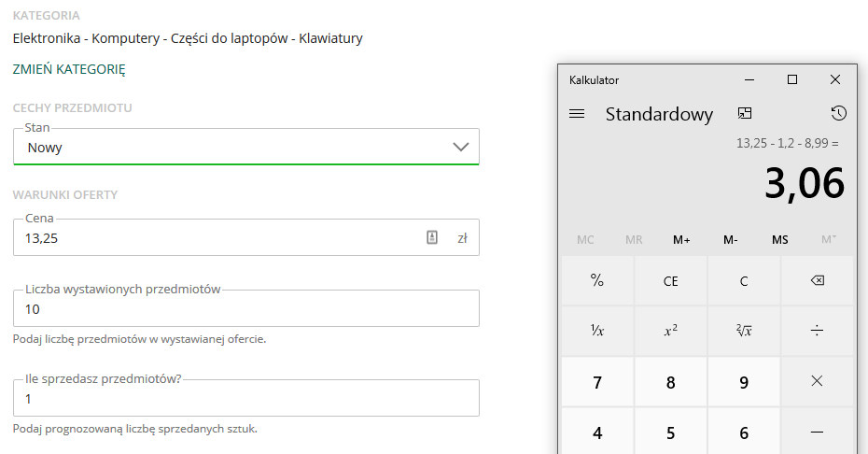
Task: Click the ZMIEŃ KATEGORIĘ link
Action: click(x=69, y=69)
